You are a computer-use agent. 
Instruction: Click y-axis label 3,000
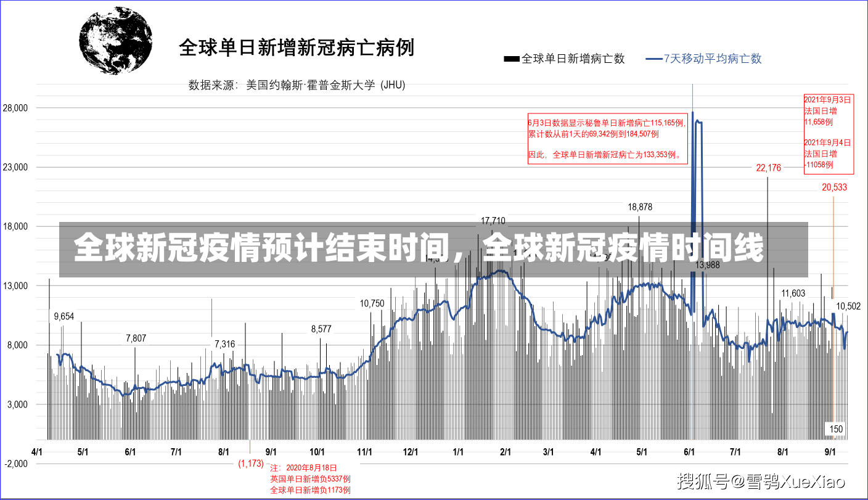(x=18, y=404)
